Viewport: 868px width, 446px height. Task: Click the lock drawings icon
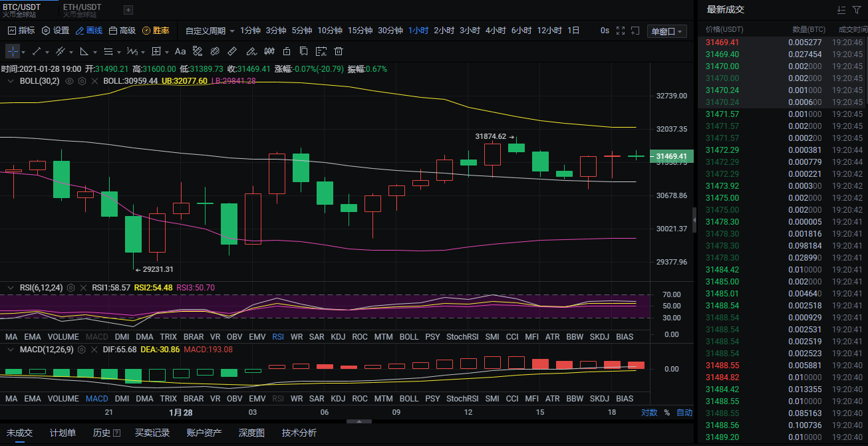[287, 51]
